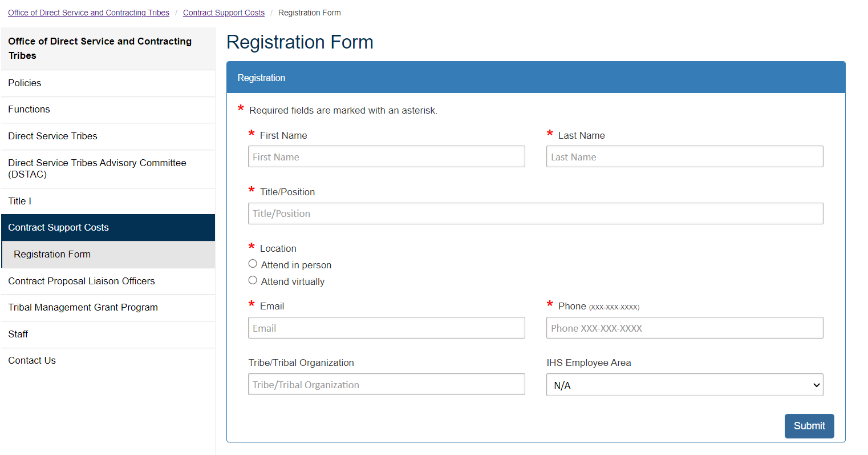Open Policies in the sidebar menu
The image size is (868, 455).
point(25,83)
